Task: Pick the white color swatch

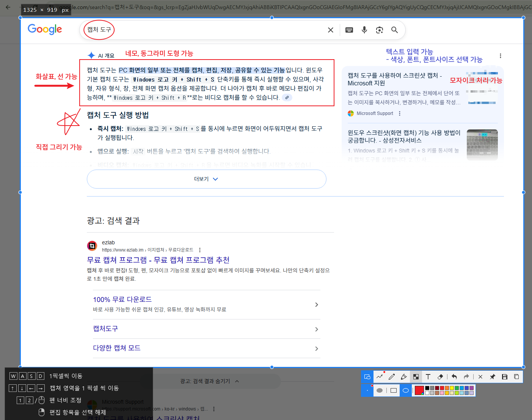Action: tap(427, 393)
